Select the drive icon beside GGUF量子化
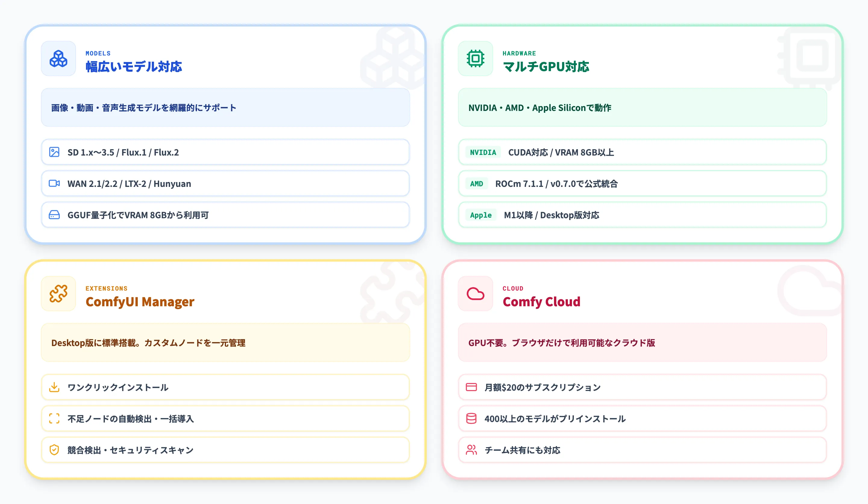 point(55,215)
